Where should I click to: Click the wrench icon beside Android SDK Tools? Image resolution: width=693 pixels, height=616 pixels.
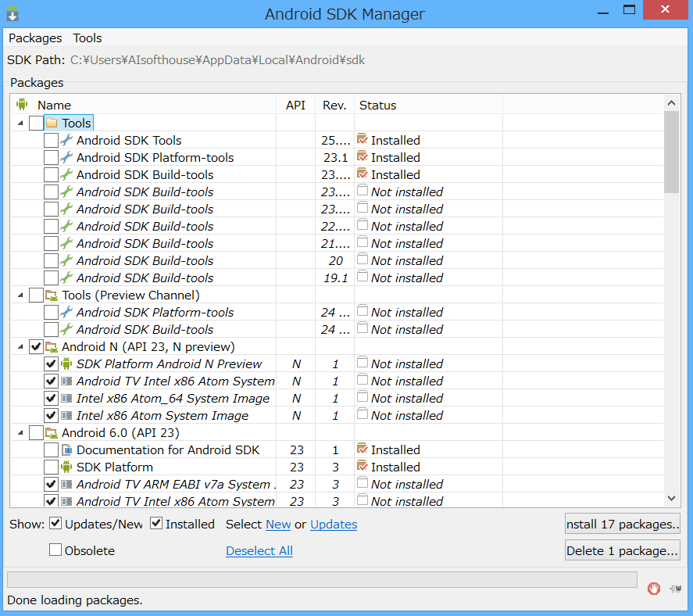[x=66, y=140]
